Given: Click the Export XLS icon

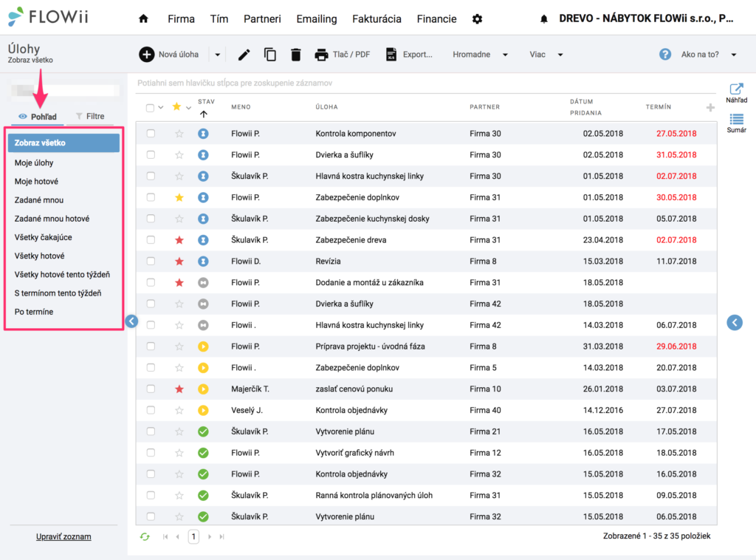Looking at the screenshot, I should (x=391, y=55).
